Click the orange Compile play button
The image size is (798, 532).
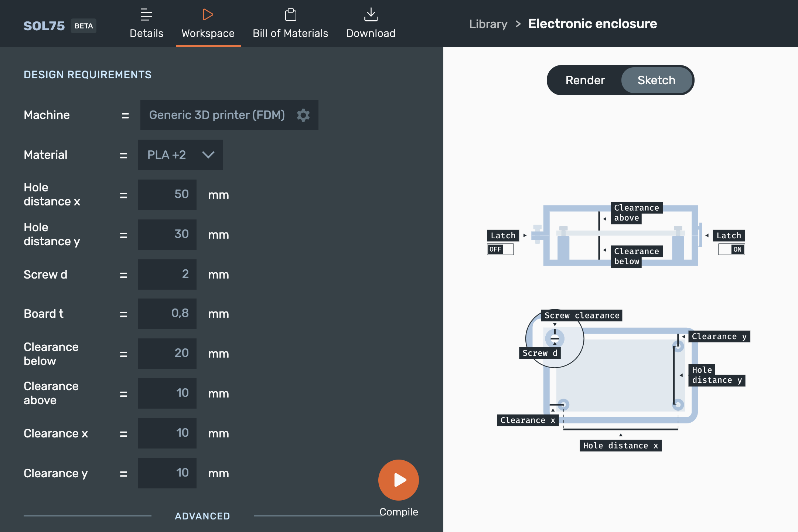click(x=398, y=480)
